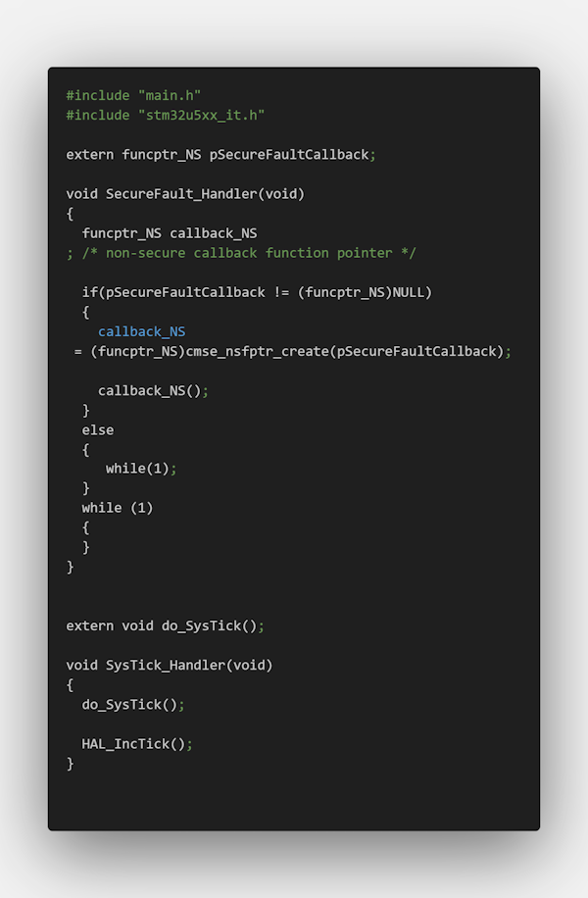Select the SysTick_Handler function name
588x898 pixels.
pyautogui.click(x=165, y=665)
